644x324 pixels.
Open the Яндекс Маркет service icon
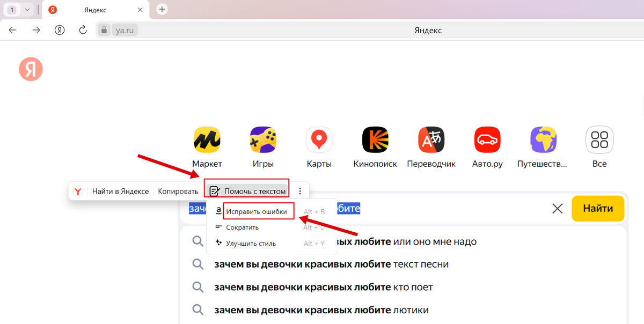[207, 140]
